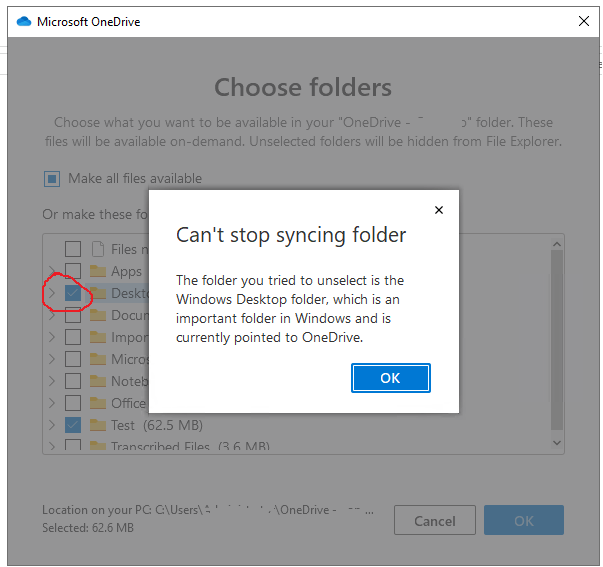Click the Files not in a folder page icon
Viewport: 603px width, 567px height.
point(98,249)
